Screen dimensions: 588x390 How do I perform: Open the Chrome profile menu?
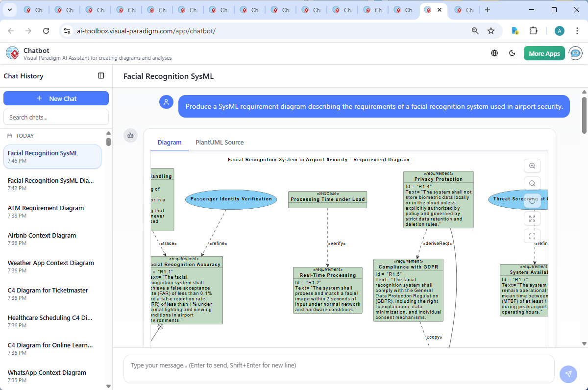[559, 30]
